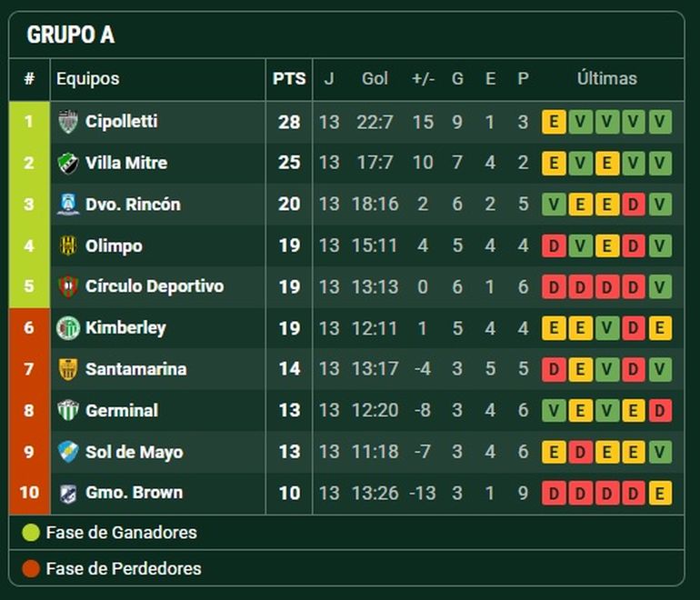This screenshot has height=600, width=700.
Task: Click Cipolletti's first yellow E result box
Action: (554, 122)
